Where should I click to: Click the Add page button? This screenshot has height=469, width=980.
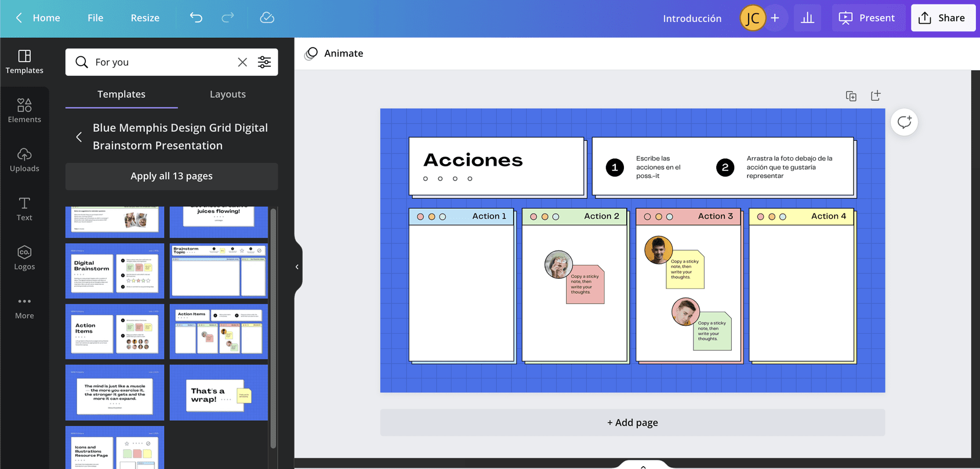tap(632, 423)
